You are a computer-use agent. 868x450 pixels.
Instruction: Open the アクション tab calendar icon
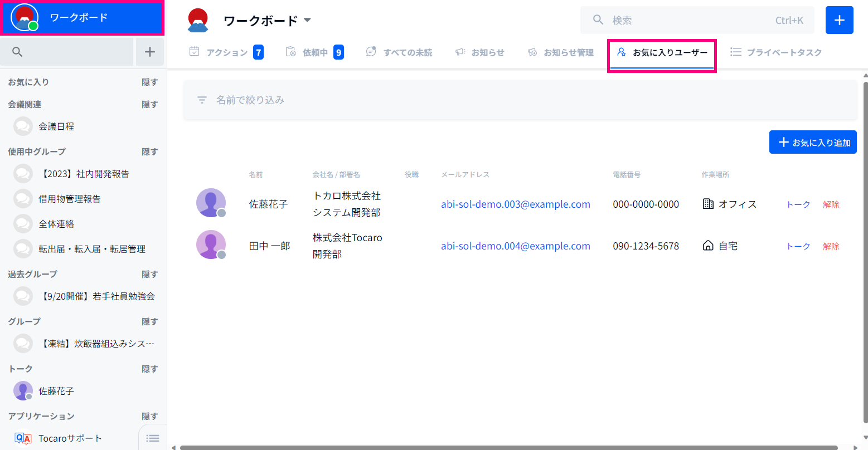[x=193, y=51]
